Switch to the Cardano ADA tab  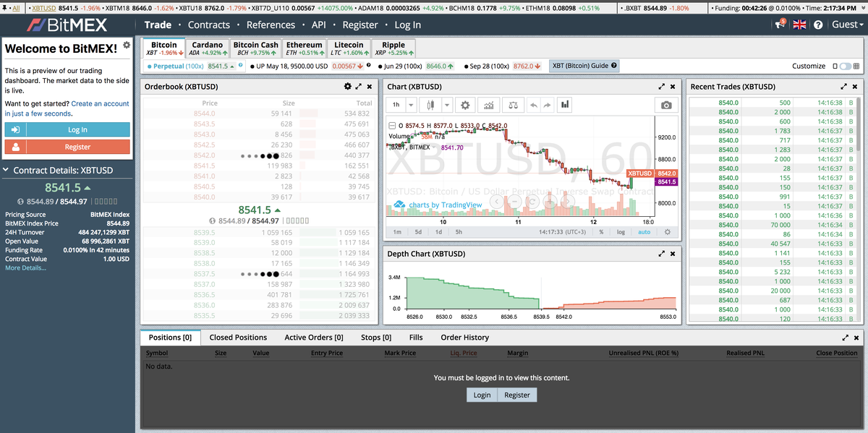[x=207, y=48]
